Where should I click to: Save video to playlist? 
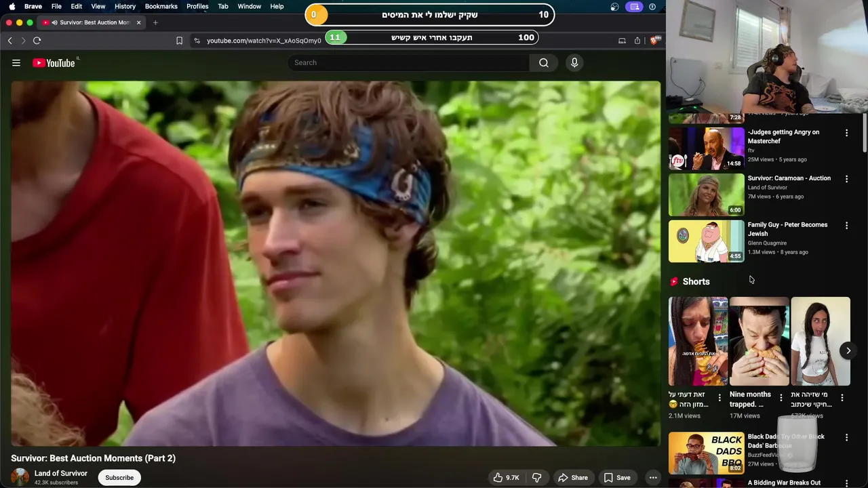(x=617, y=478)
